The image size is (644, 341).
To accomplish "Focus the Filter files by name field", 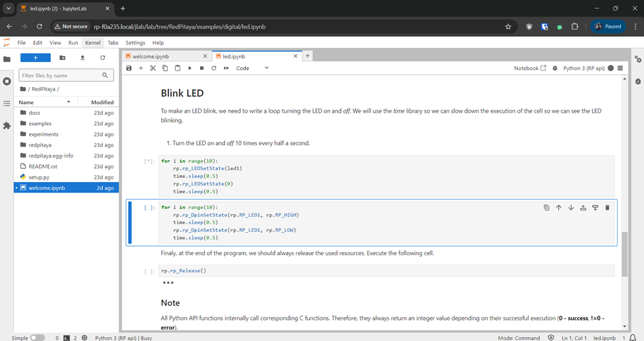I will pos(60,76).
